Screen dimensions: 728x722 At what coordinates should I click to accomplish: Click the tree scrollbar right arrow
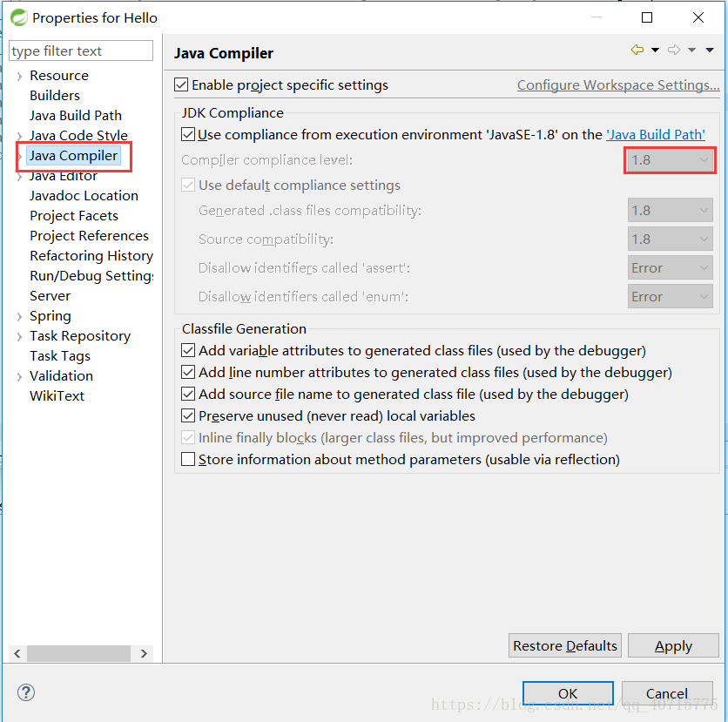point(144,654)
